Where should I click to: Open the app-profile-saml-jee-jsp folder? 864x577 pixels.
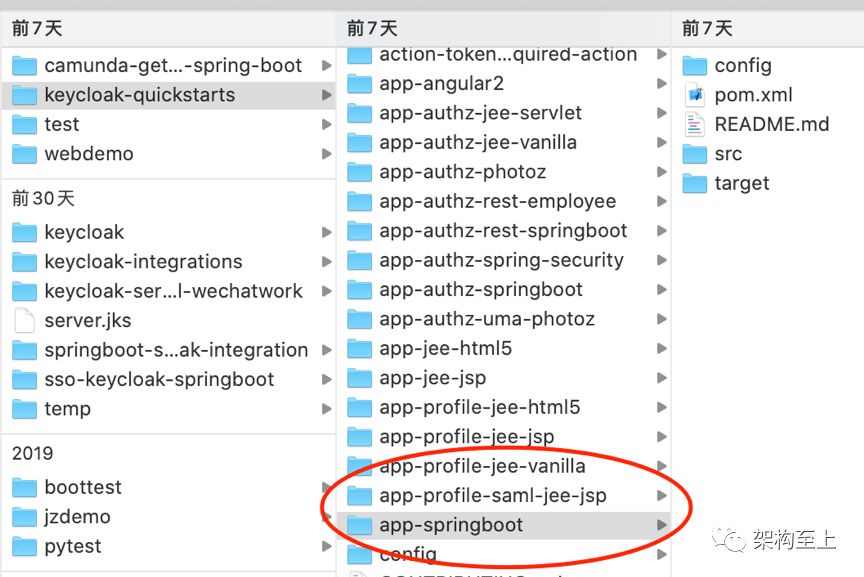(504, 495)
